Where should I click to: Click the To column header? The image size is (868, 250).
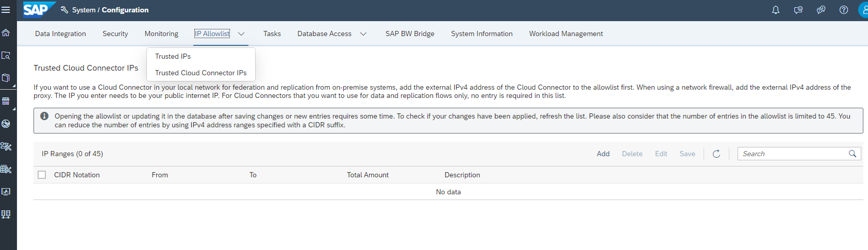tap(253, 175)
